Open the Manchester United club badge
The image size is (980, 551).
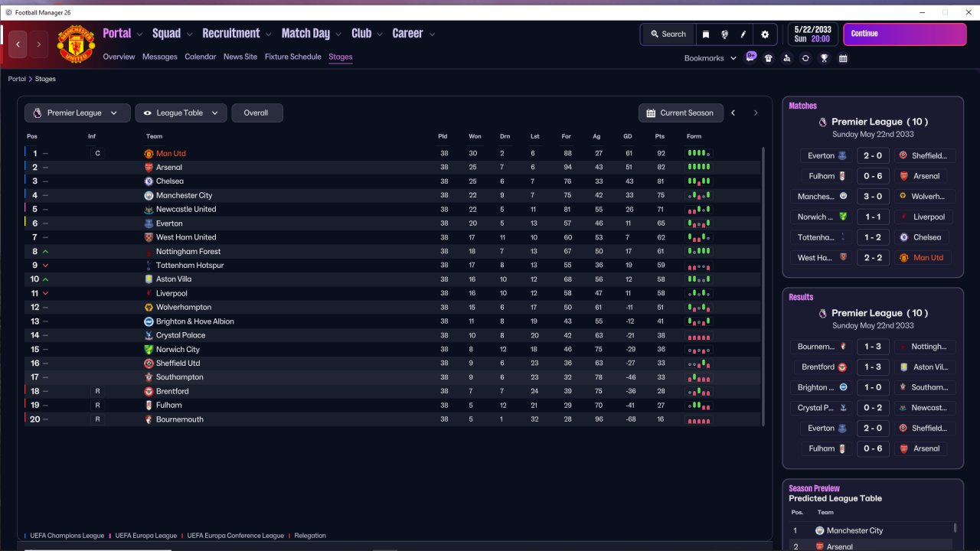pyautogui.click(x=76, y=44)
